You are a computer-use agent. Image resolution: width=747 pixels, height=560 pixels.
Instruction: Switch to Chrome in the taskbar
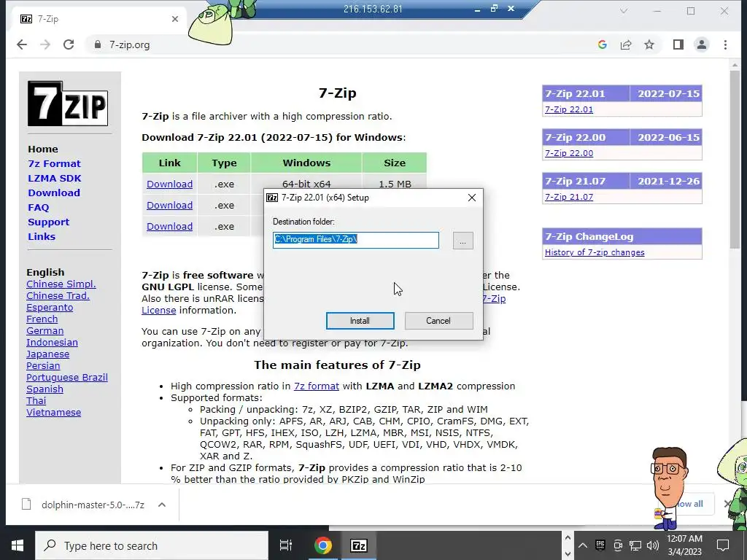coord(323,545)
